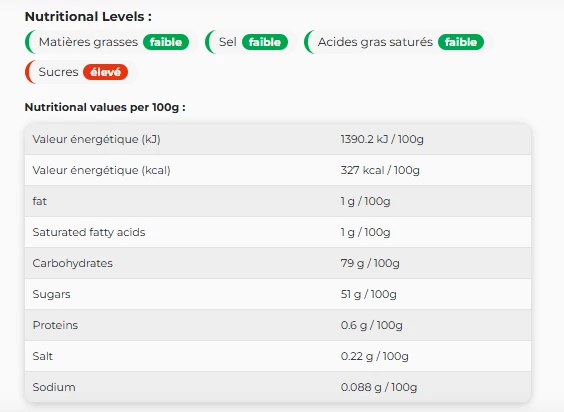
Task: Click the Valeur énergétique (kJ) row
Action: click(278, 139)
